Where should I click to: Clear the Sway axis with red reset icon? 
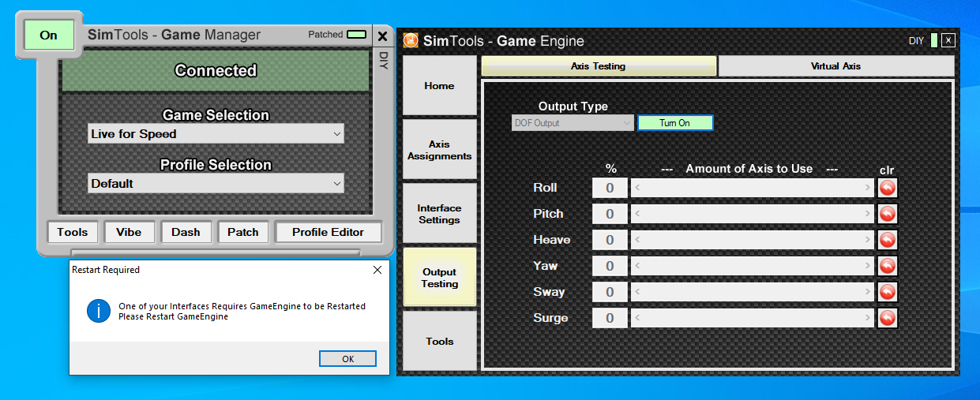pos(888,292)
